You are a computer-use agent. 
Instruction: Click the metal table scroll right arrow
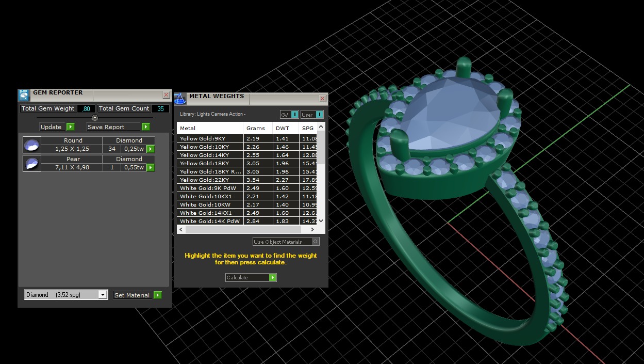click(312, 229)
